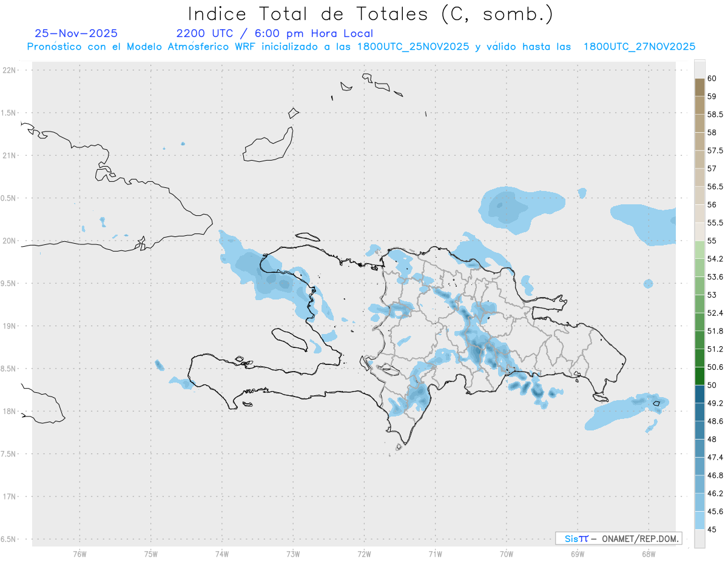Select the dark green legend band between 50 and 50.6
The width and height of the screenshot is (728, 562).
699,376
